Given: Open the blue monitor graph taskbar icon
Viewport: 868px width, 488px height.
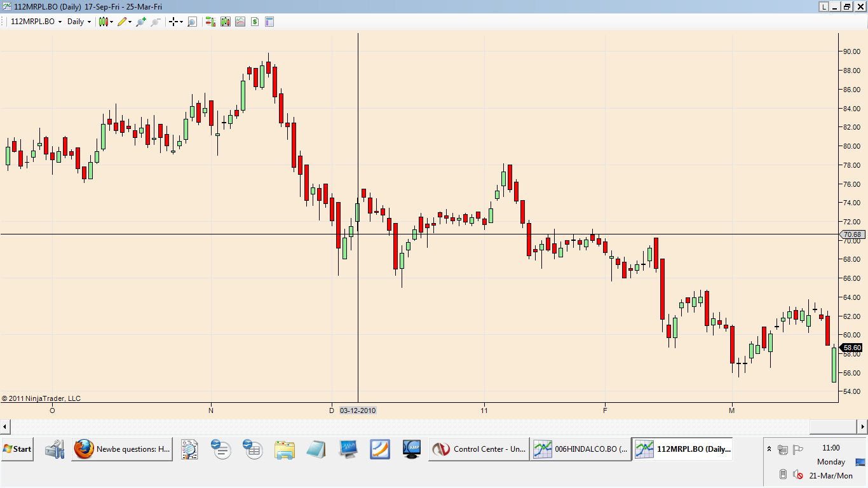Looking at the screenshot, I should 348,449.
